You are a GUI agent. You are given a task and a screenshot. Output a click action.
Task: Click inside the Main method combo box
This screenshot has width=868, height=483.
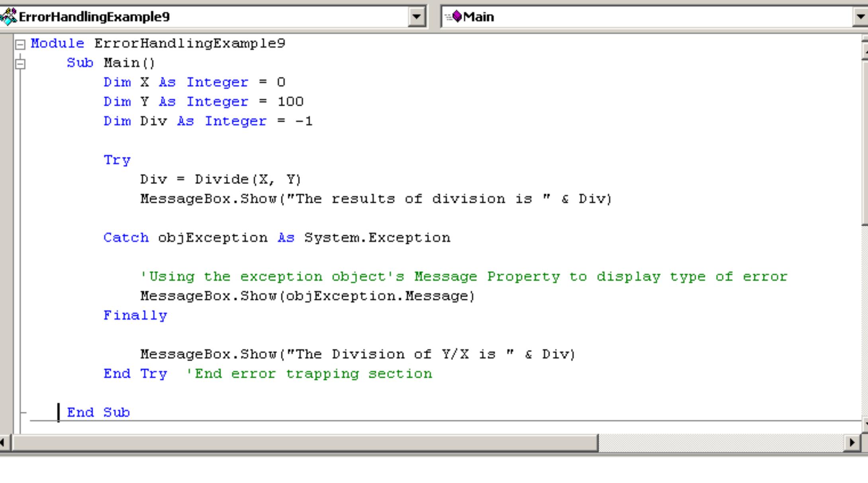pos(637,17)
